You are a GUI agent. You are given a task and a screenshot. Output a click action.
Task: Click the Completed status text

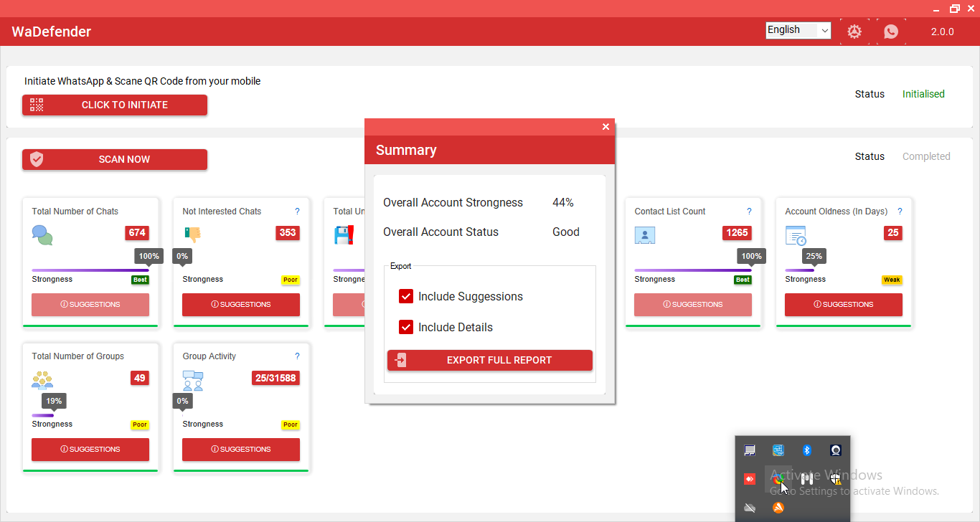click(x=926, y=156)
